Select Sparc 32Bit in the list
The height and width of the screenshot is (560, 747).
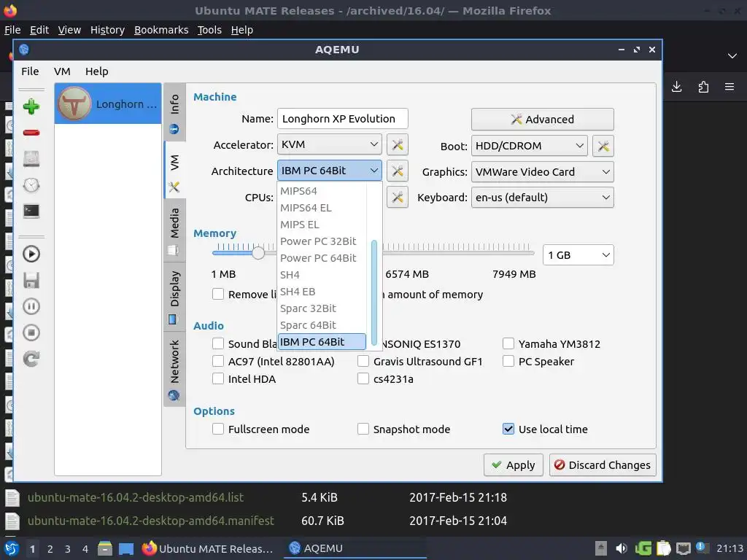pos(322,308)
